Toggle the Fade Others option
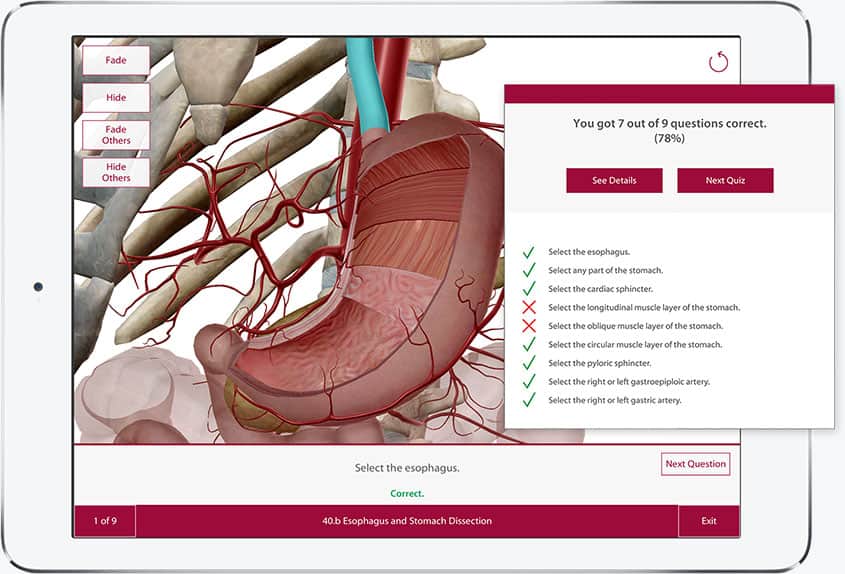This screenshot has width=845, height=574. coord(116,135)
